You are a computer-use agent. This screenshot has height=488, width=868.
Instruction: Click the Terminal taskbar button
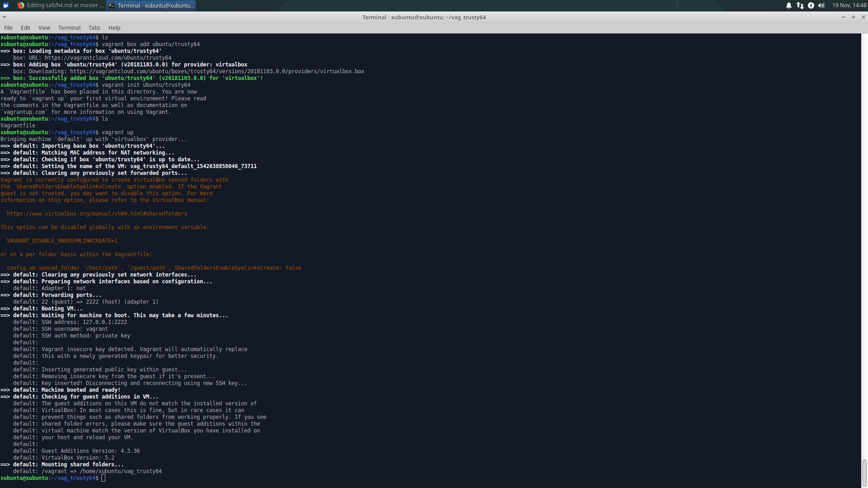click(x=151, y=5)
